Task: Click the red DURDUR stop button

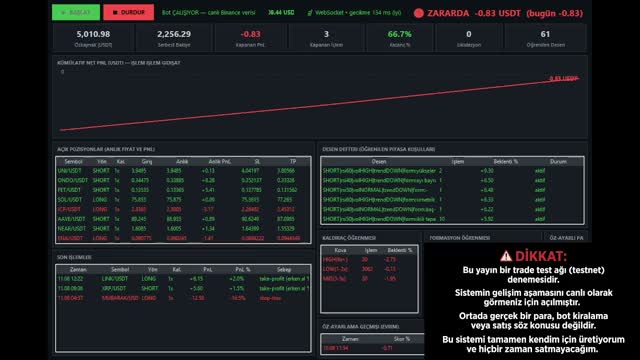Action: tap(129, 12)
